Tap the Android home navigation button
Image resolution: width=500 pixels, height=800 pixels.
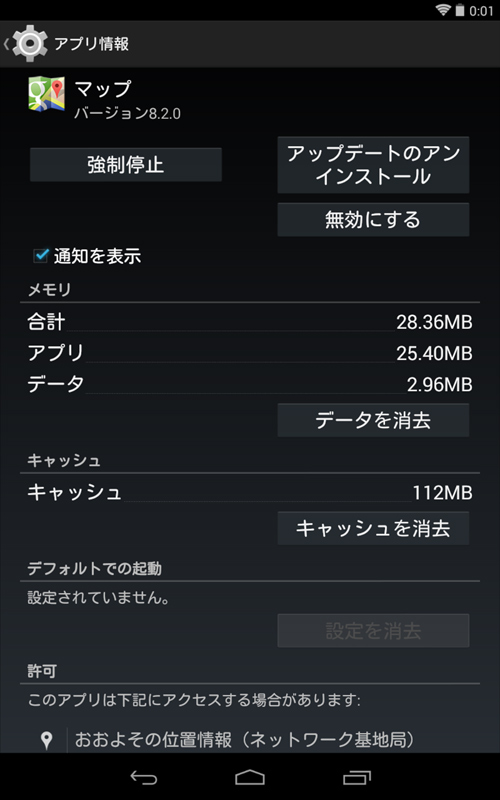(x=250, y=777)
